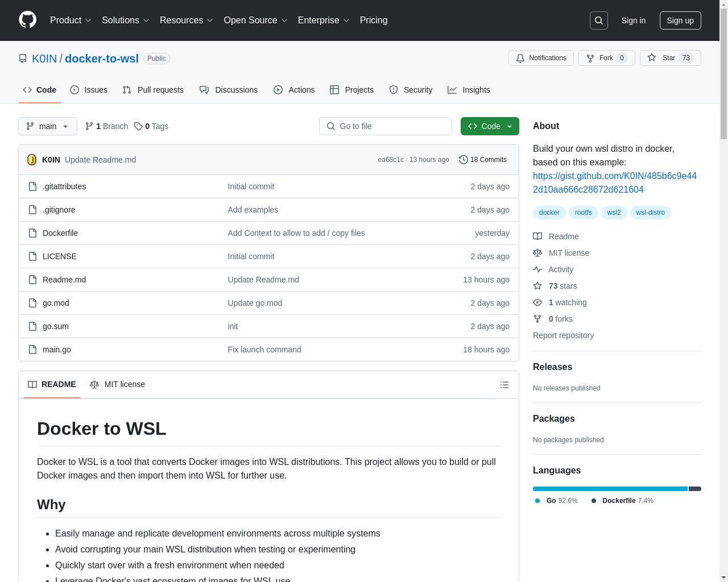Open the Projects tab
Image resolution: width=728 pixels, height=582 pixels.
point(352,90)
